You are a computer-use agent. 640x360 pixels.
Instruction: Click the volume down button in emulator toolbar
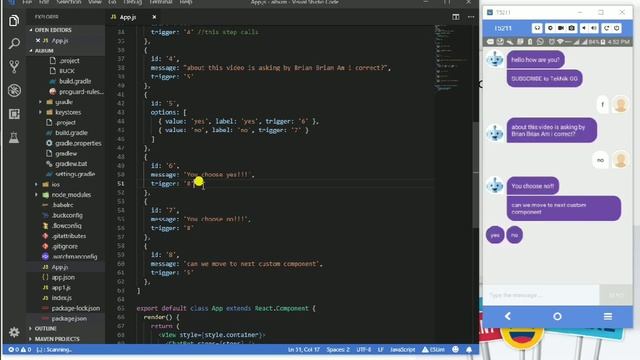point(584,28)
